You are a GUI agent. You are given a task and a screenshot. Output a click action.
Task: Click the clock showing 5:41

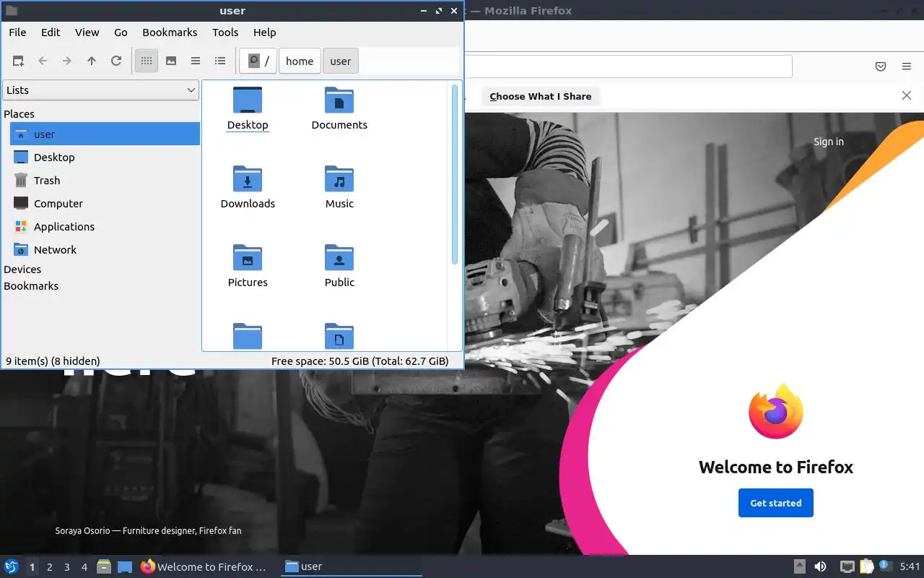(910, 567)
